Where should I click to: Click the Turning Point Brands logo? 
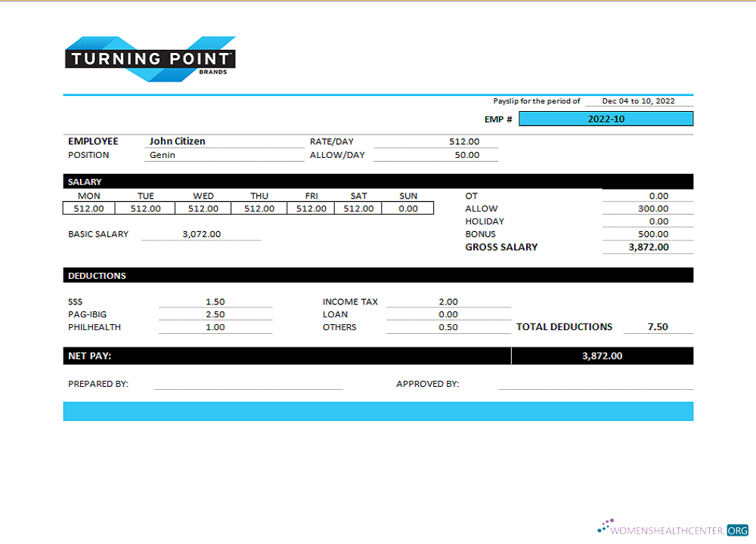pyautogui.click(x=150, y=59)
